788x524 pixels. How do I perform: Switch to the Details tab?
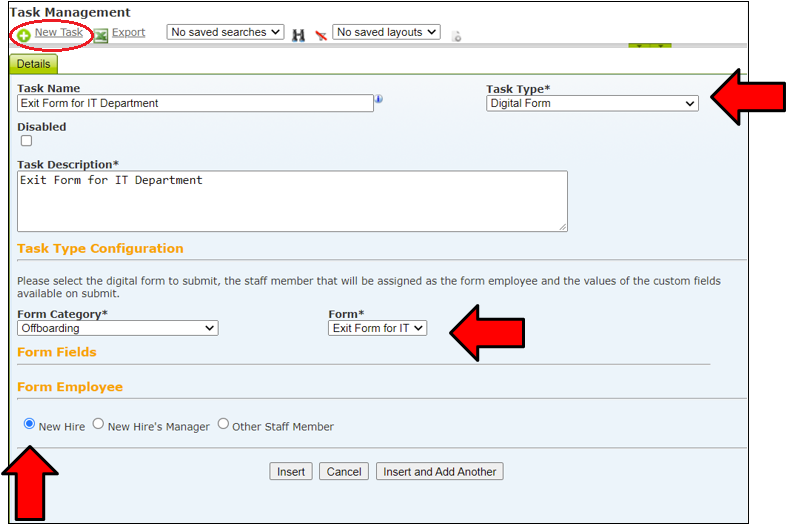tap(33, 64)
